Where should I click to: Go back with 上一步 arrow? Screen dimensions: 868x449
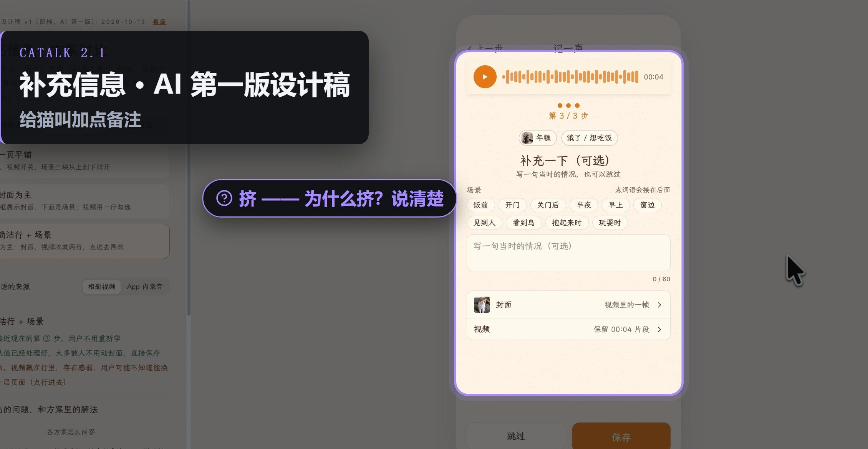click(485, 48)
